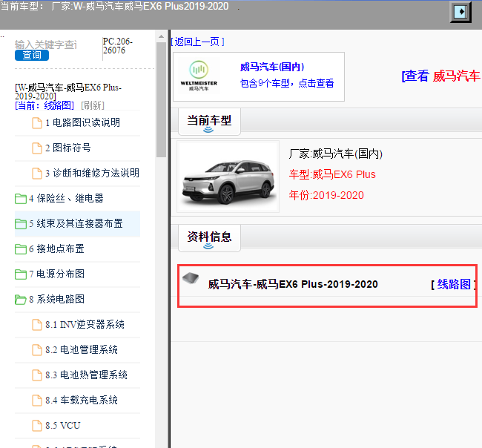This screenshot has width=482, height=448.
Task: Select 7 电源分布图 tree node
Action: pos(56,274)
